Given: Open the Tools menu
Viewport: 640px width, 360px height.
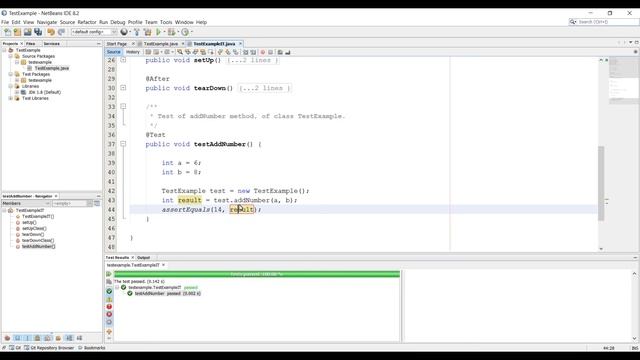Looking at the screenshot, I should pos(166,22).
